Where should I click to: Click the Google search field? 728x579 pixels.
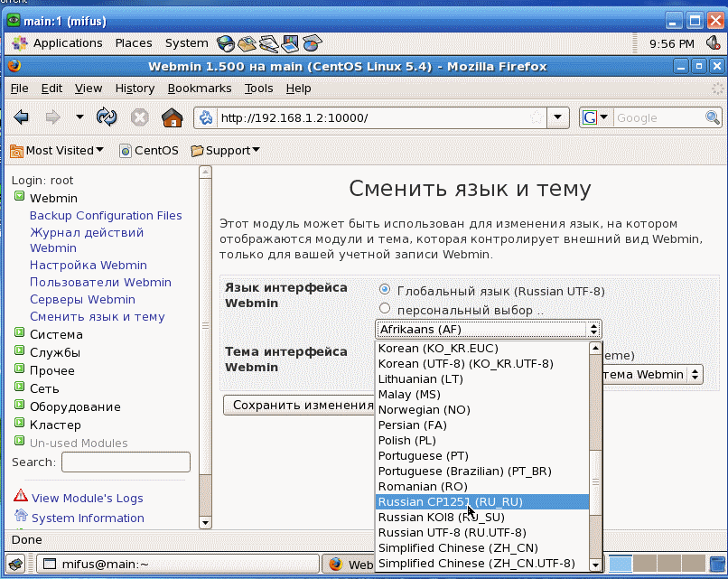tap(659, 118)
